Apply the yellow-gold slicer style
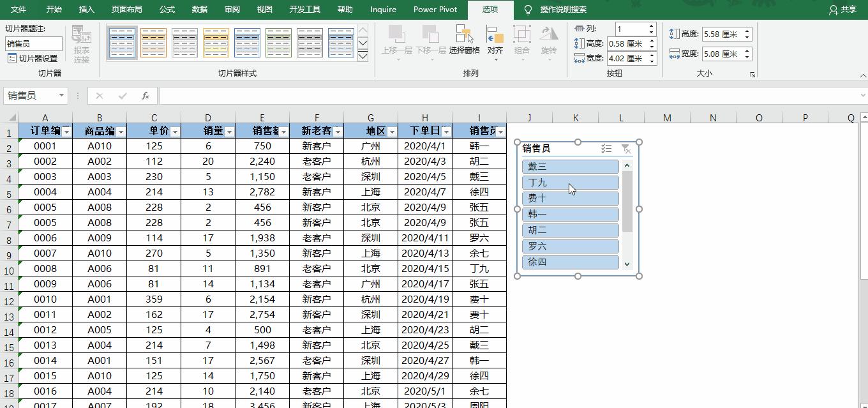The width and height of the screenshot is (868, 408). (x=216, y=42)
